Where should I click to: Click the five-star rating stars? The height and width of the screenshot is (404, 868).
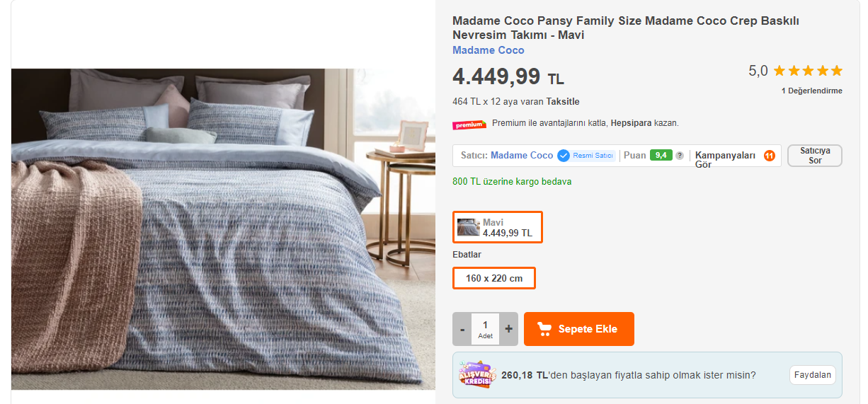808,71
